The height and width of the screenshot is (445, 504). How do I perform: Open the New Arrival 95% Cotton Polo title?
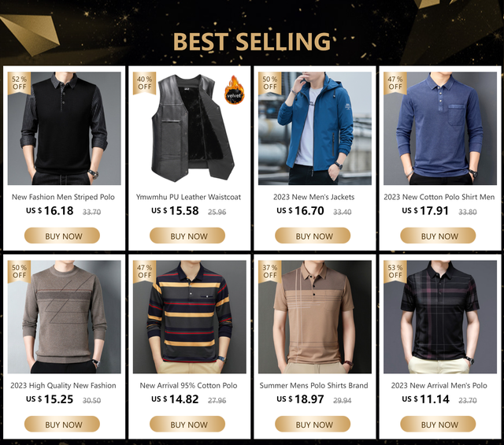(x=188, y=385)
